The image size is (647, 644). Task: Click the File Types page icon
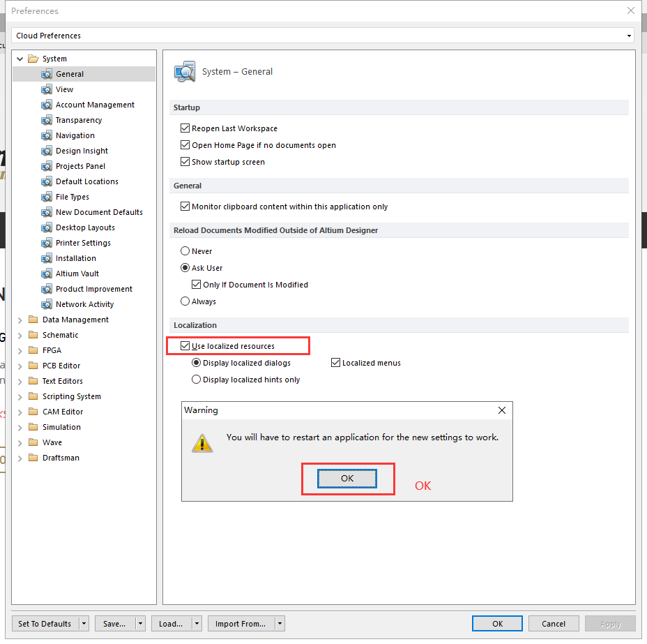(47, 197)
